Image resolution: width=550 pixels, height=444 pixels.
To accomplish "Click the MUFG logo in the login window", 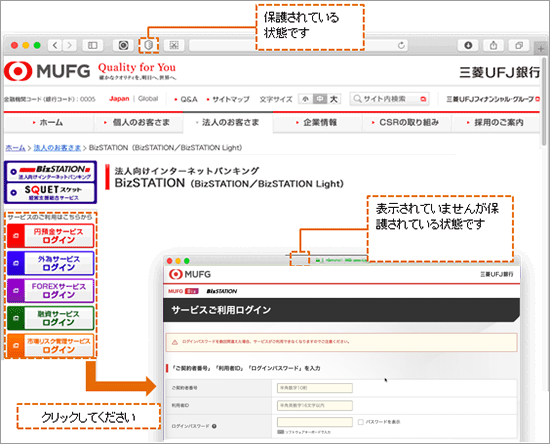I will click(x=189, y=274).
